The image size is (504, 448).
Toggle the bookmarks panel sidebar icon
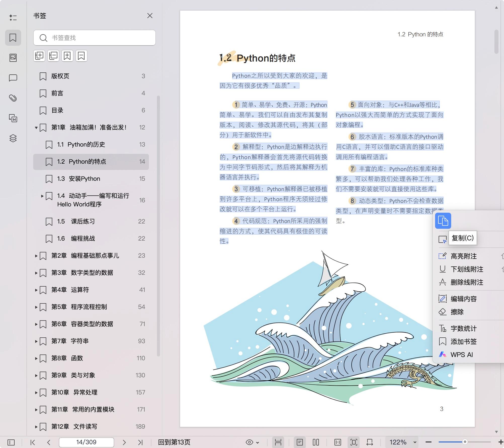(x=13, y=38)
